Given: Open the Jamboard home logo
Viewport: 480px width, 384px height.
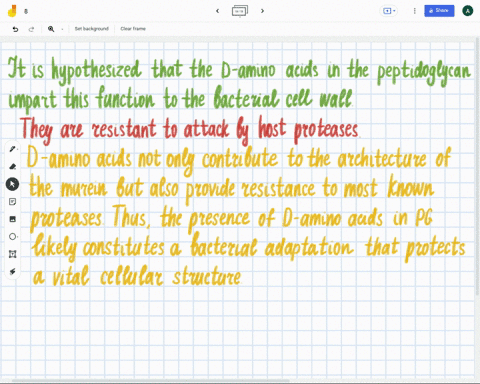Looking at the screenshot, I should pos(12,11).
